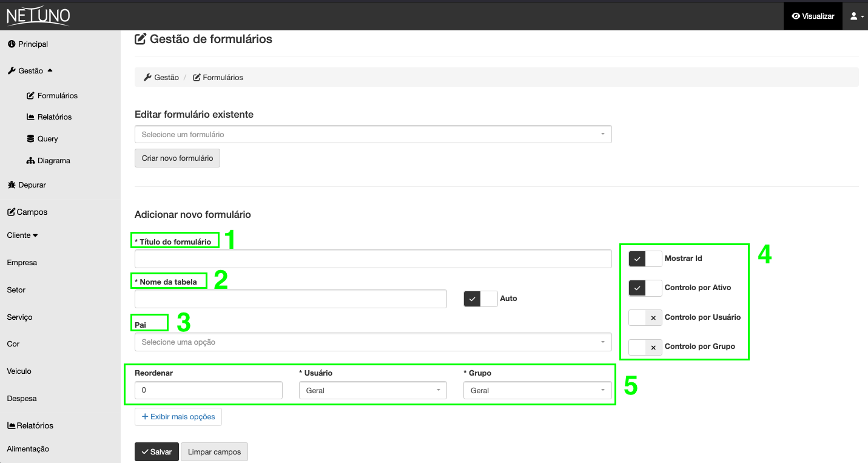Change the Usuário dropdown from Geral
Screen dimensions: 868x463
click(372, 390)
